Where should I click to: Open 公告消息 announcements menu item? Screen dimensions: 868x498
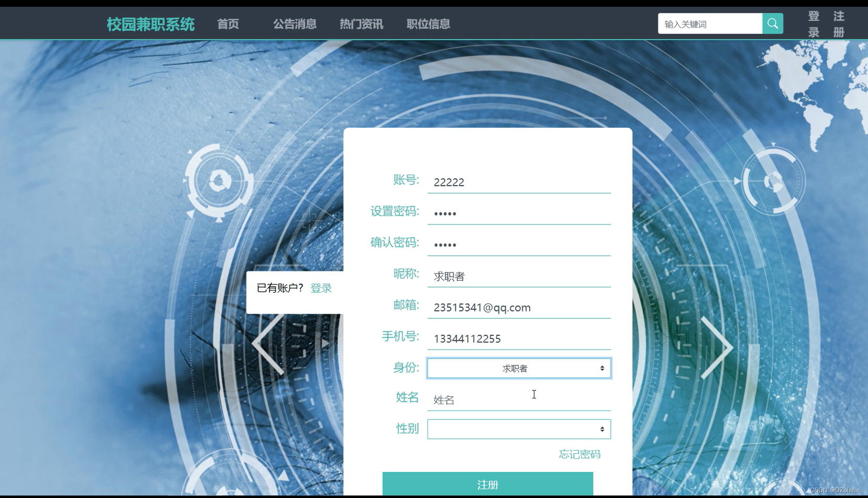tap(295, 24)
